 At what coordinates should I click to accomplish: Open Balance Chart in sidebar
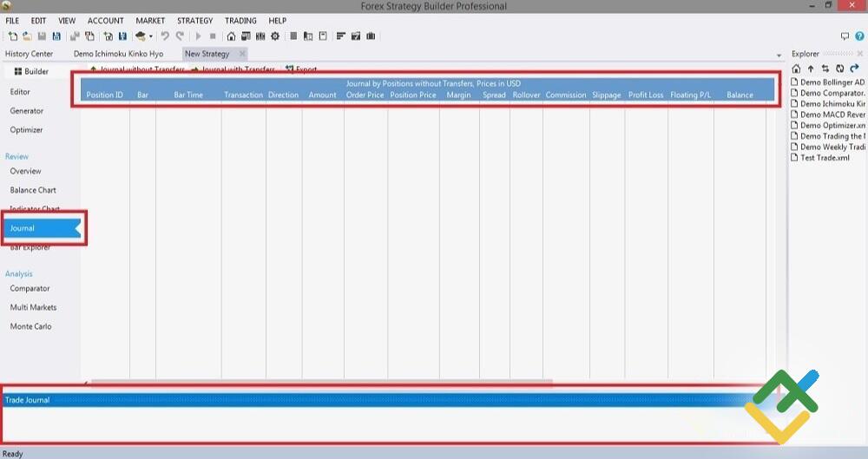[x=33, y=190]
